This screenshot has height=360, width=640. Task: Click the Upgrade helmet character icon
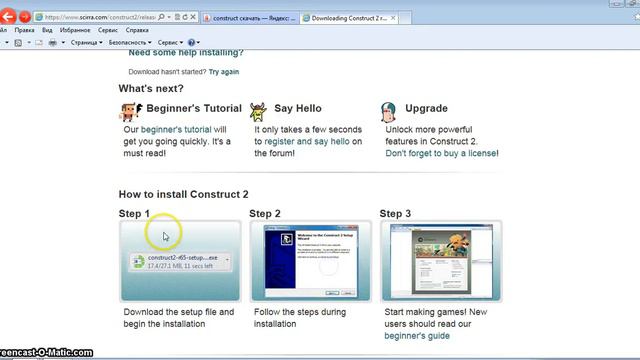point(388,112)
